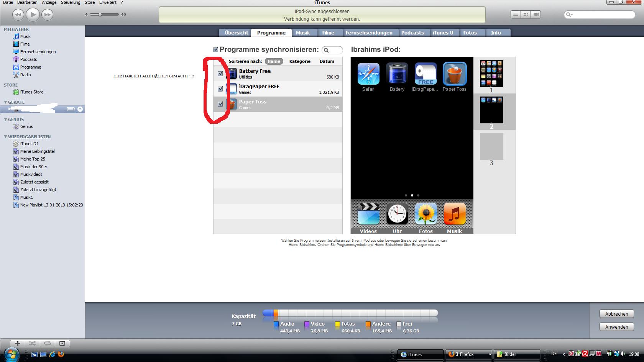Image resolution: width=644 pixels, height=362 pixels.
Task: Click the Uhr dock icon
Action: point(397,214)
